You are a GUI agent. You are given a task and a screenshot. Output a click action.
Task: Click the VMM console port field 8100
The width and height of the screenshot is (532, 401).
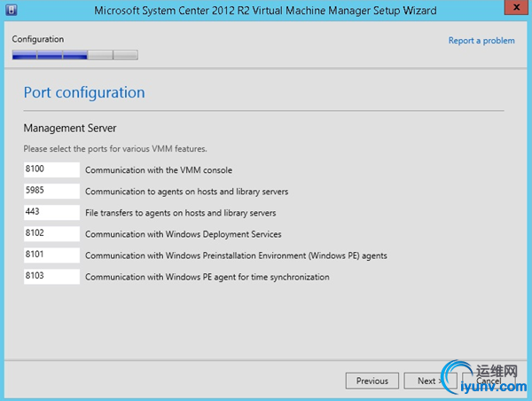pos(51,169)
